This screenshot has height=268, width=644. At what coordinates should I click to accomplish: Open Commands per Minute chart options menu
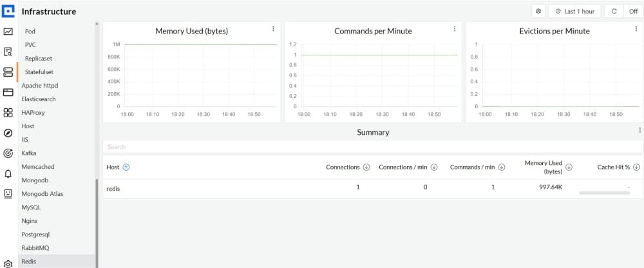pyautogui.click(x=455, y=29)
